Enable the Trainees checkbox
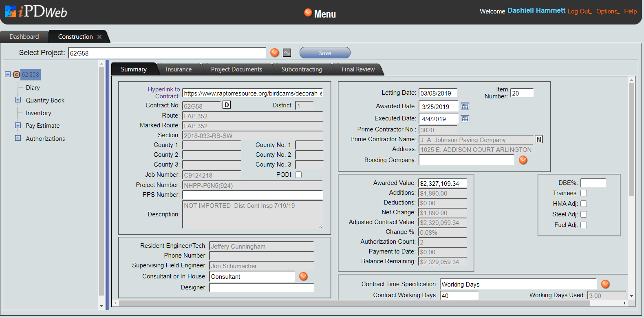Image resolution: width=644 pixels, height=318 pixels. coord(584,193)
